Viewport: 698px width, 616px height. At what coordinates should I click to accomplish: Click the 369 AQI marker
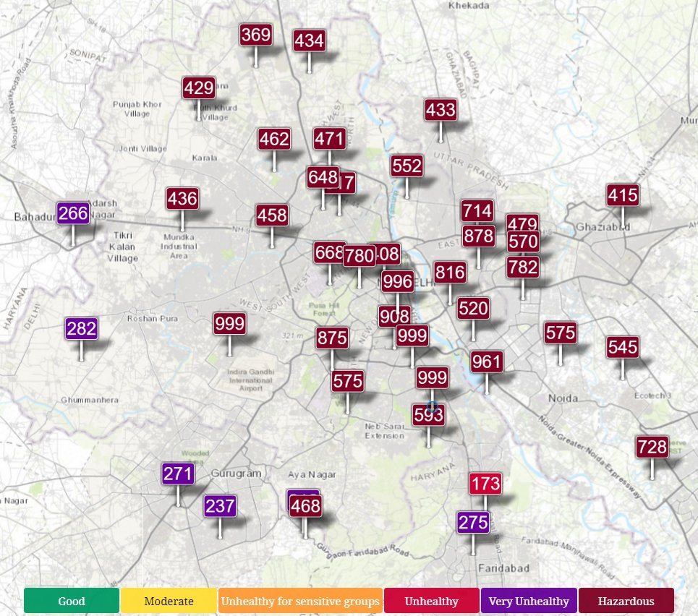[x=255, y=35]
